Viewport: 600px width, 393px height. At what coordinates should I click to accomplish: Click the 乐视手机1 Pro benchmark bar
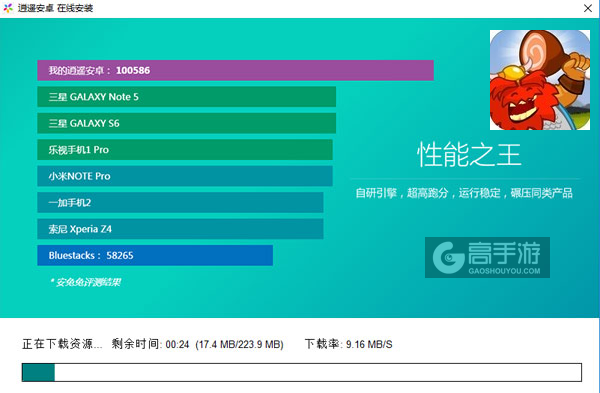(185, 150)
